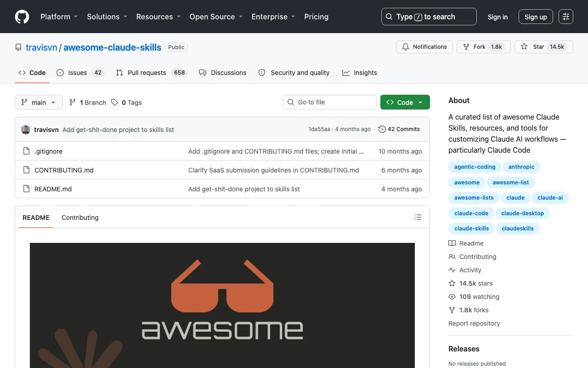The height and width of the screenshot is (368, 588).
Task: Switch to the Insights tab
Action: coord(360,73)
